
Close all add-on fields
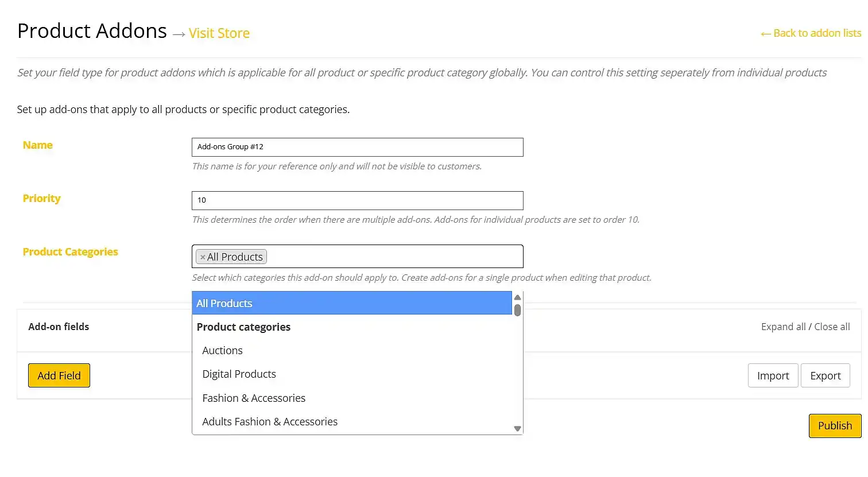coord(832,327)
